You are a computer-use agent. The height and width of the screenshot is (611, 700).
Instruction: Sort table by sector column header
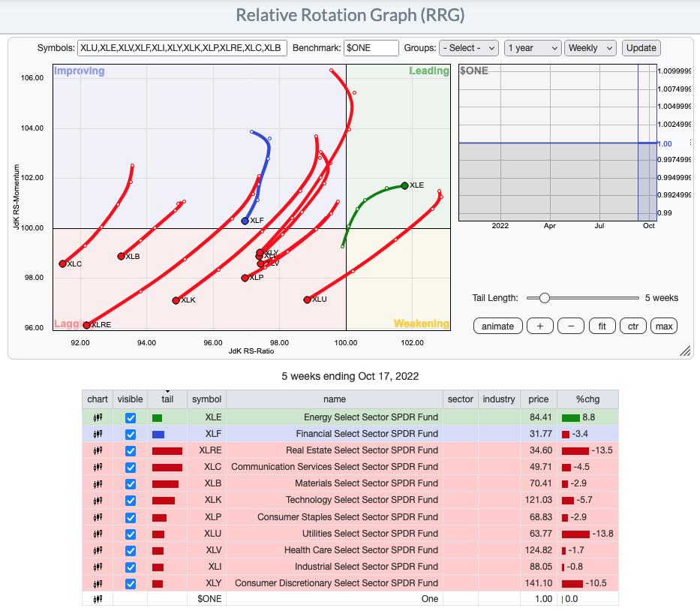tap(460, 399)
